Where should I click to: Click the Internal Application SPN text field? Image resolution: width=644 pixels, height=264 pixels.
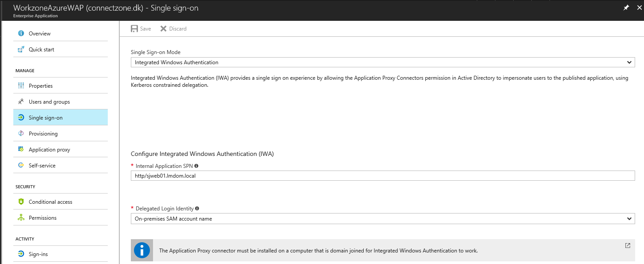383,176
